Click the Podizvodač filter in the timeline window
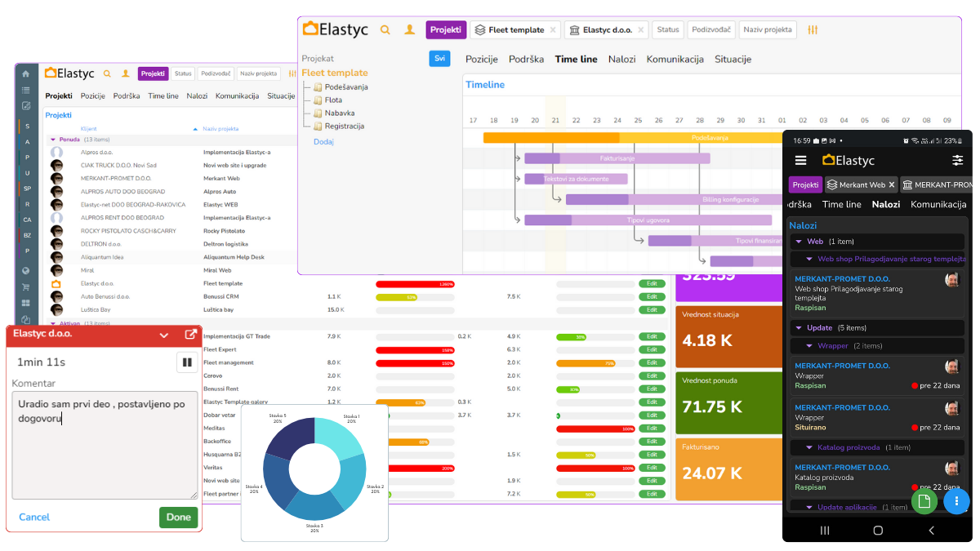The image size is (980, 551). [711, 30]
